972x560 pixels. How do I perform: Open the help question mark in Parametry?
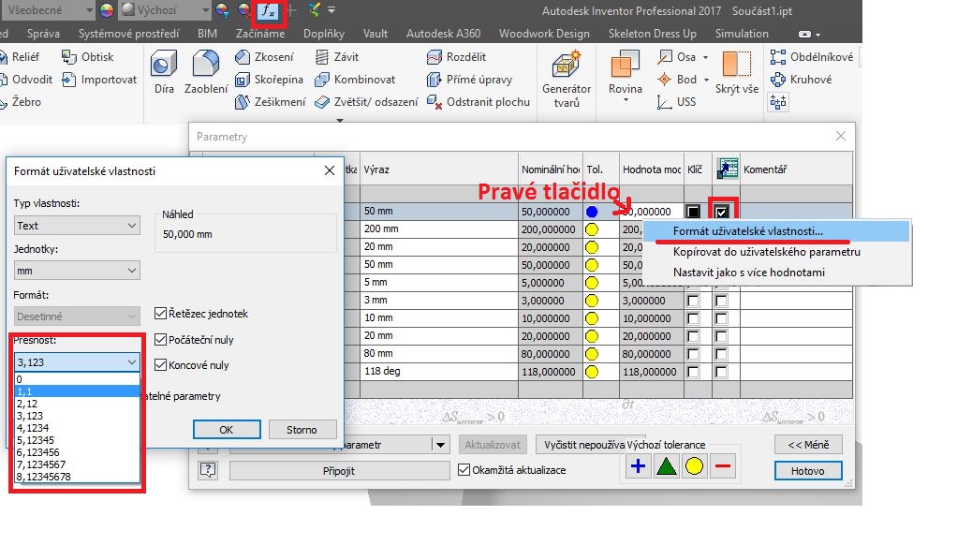(208, 470)
